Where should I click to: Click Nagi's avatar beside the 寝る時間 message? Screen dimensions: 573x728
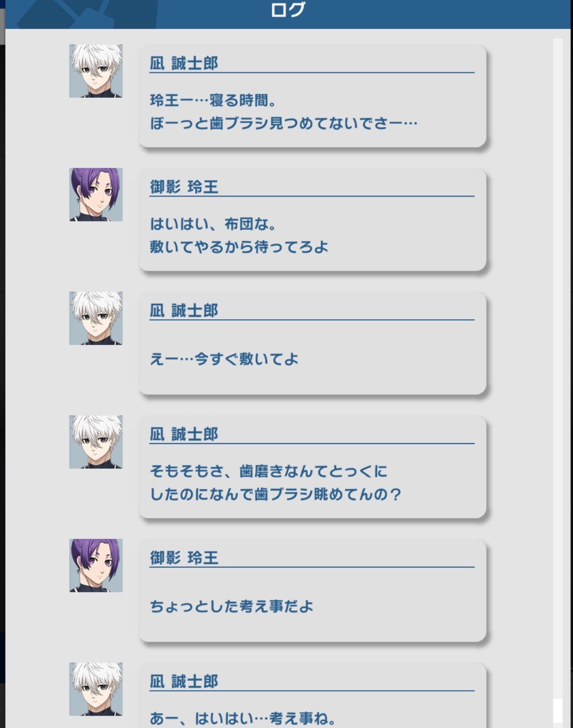click(x=96, y=71)
